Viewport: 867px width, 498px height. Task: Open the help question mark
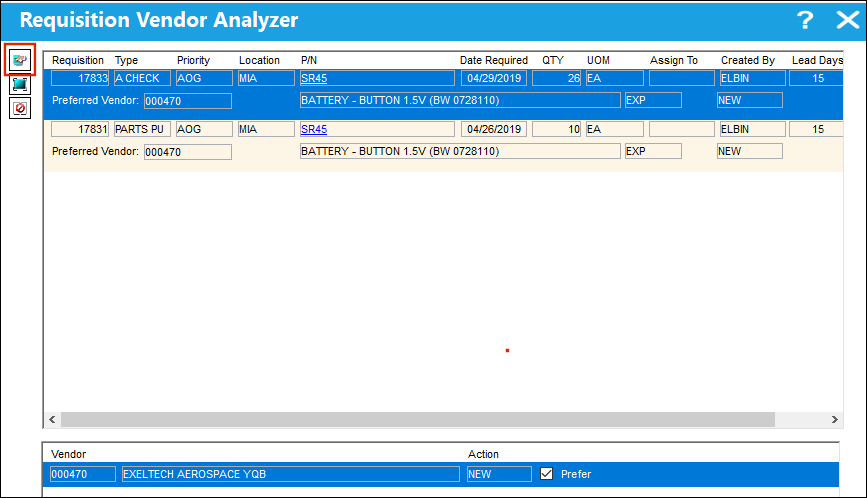805,20
